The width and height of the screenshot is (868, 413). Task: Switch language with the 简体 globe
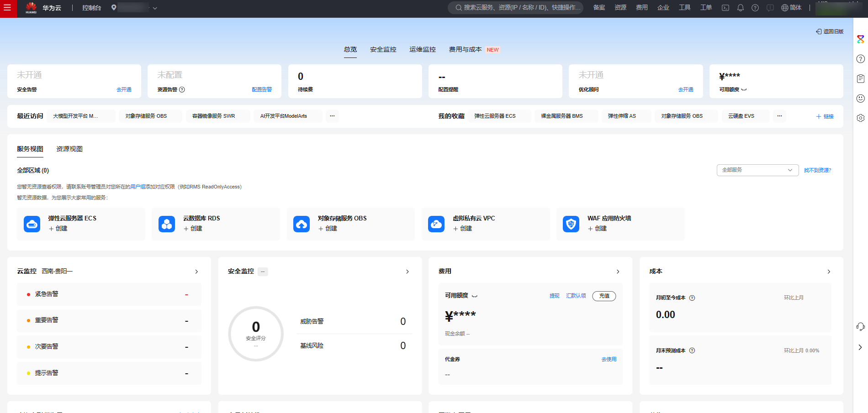(x=791, y=8)
